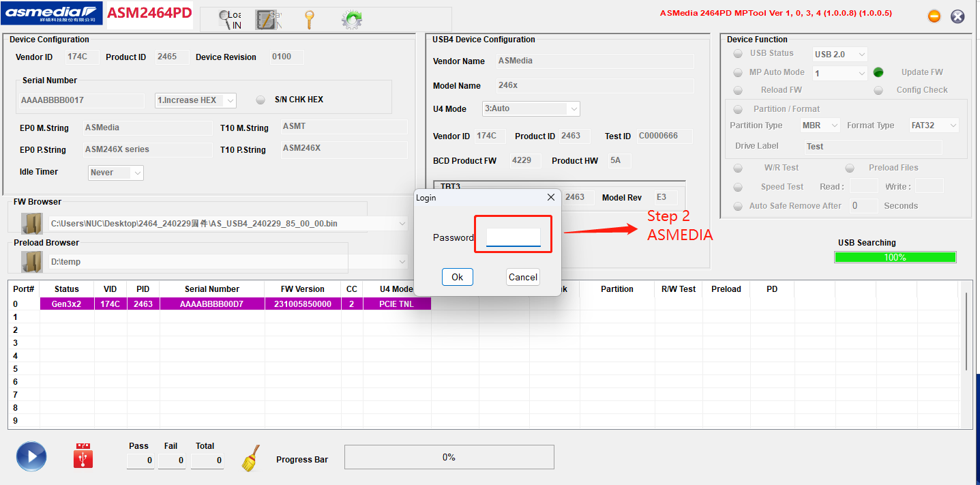Click the Drive Label Test field

pyautogui.click(x=873, y=147)
